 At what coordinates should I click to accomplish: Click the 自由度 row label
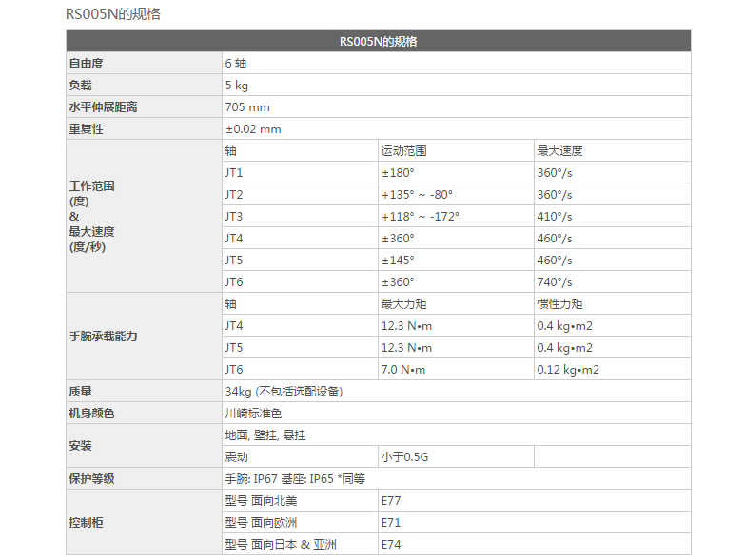[86, 64]
